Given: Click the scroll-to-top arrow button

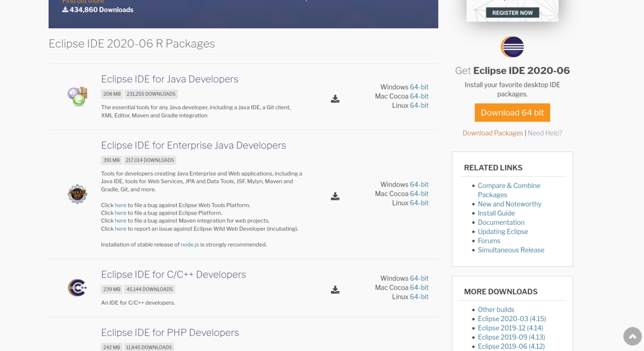Looking at the screenshot, I should coord(632,336).
